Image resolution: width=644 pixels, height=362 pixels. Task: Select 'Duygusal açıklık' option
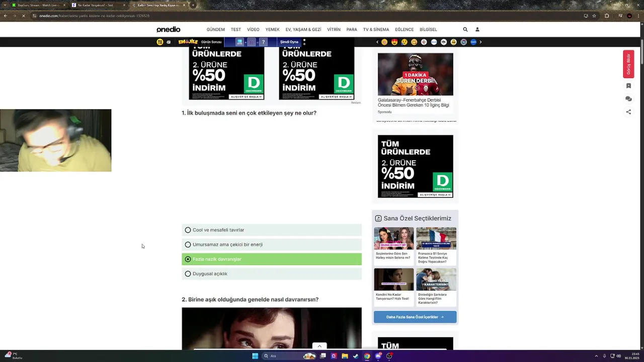coord(272,274)
